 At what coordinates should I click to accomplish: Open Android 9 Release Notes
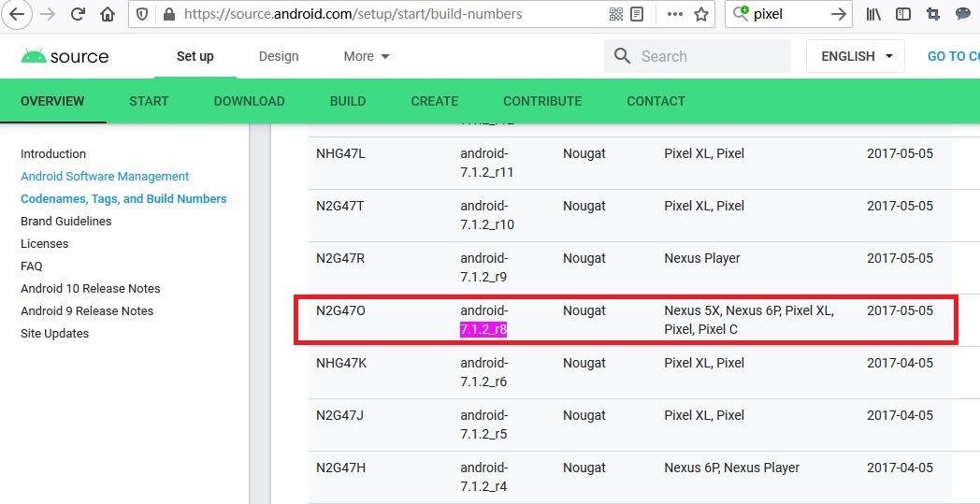pos(87,311)
